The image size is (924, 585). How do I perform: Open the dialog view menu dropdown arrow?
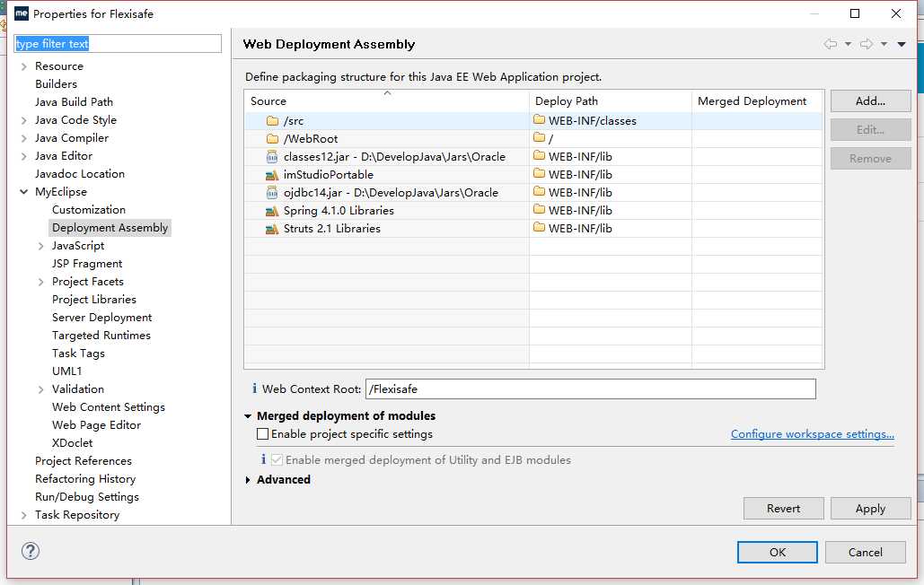[902, 44]
